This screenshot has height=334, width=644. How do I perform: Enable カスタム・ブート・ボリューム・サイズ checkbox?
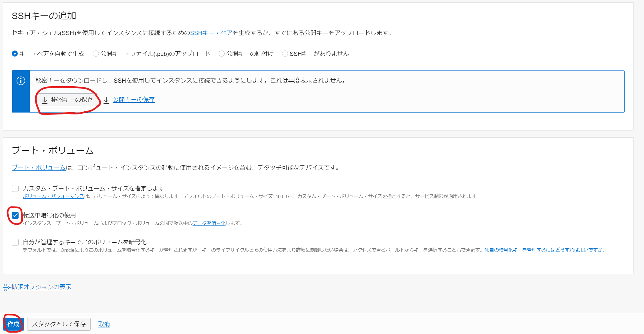[15, 188]
